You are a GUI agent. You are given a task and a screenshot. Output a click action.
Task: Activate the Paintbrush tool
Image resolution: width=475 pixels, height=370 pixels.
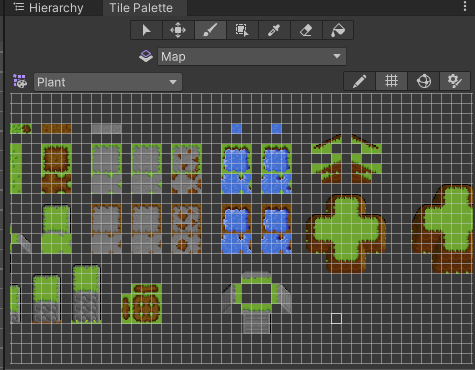[210, 30]
